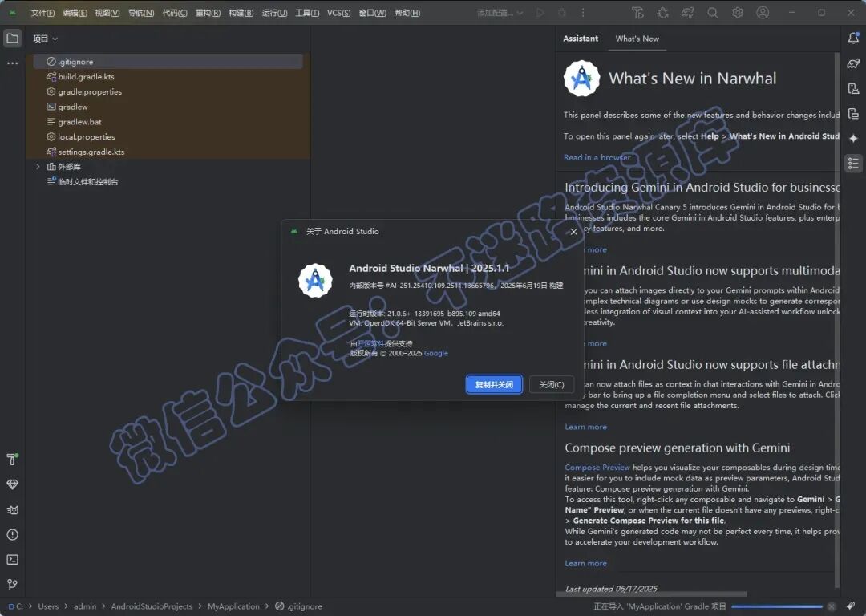Click the Android Studio logo main menu icon
Image resolution: width=866 pixels, height=616 pixels.
tap(12, 13)
